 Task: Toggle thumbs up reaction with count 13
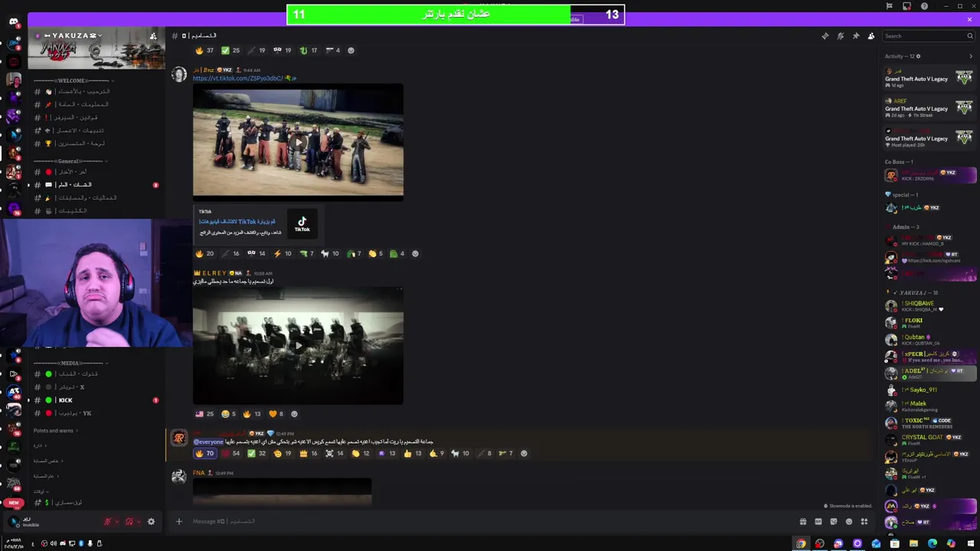pyautogui.click(x=413, y=454)
